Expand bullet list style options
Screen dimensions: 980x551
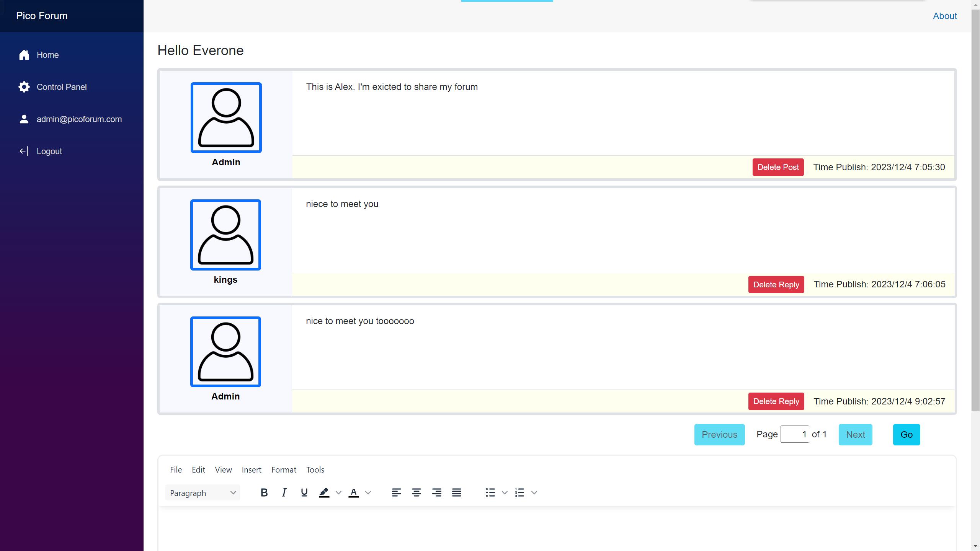coord(505,492)
